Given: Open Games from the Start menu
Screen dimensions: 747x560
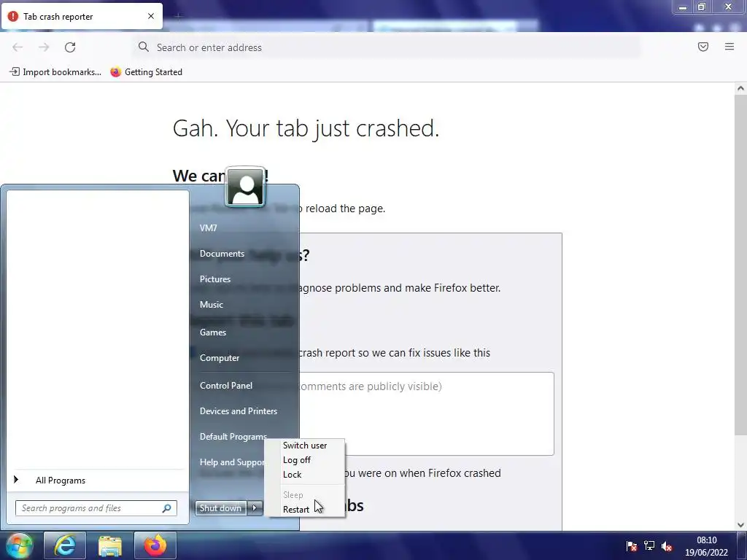Looking at the screenshot, I should pos(212,332).
